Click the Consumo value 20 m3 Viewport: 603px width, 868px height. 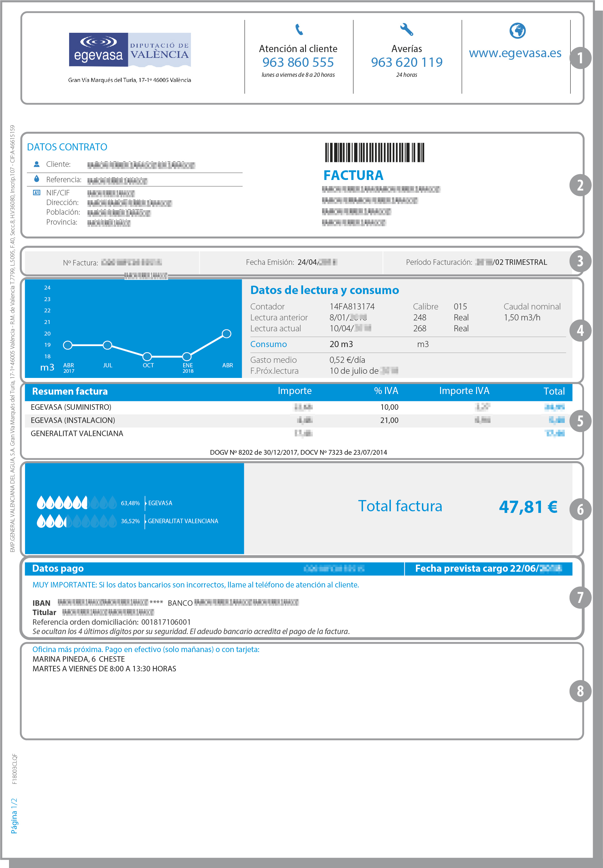(341, 344)
